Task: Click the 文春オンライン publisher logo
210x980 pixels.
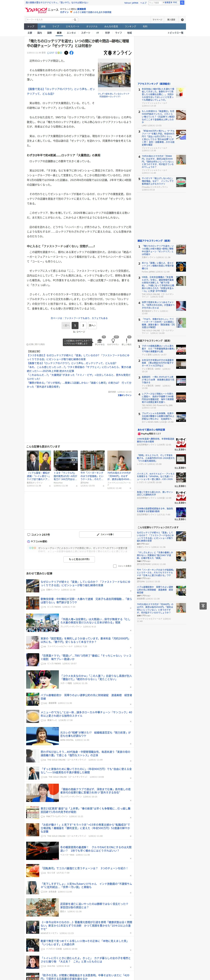Action: click(x=117, y=53)
